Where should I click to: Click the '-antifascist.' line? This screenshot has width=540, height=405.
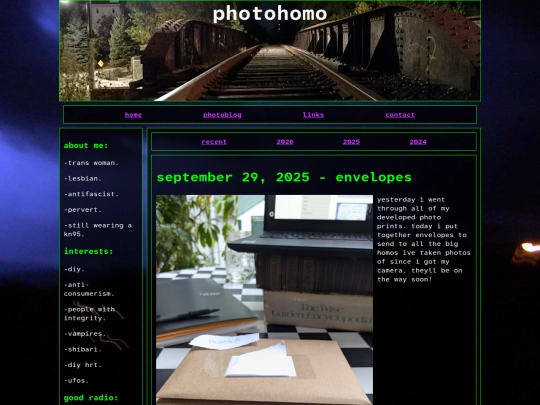(91, 194)
